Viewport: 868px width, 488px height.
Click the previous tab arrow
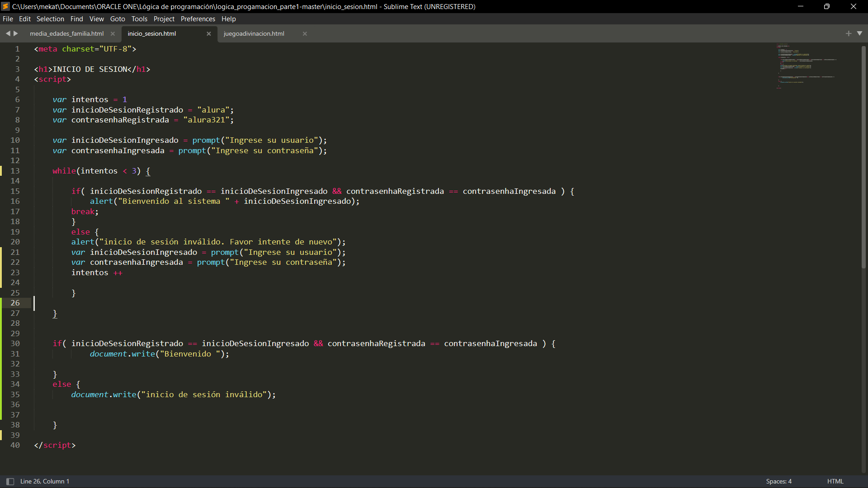click(8, 33)
